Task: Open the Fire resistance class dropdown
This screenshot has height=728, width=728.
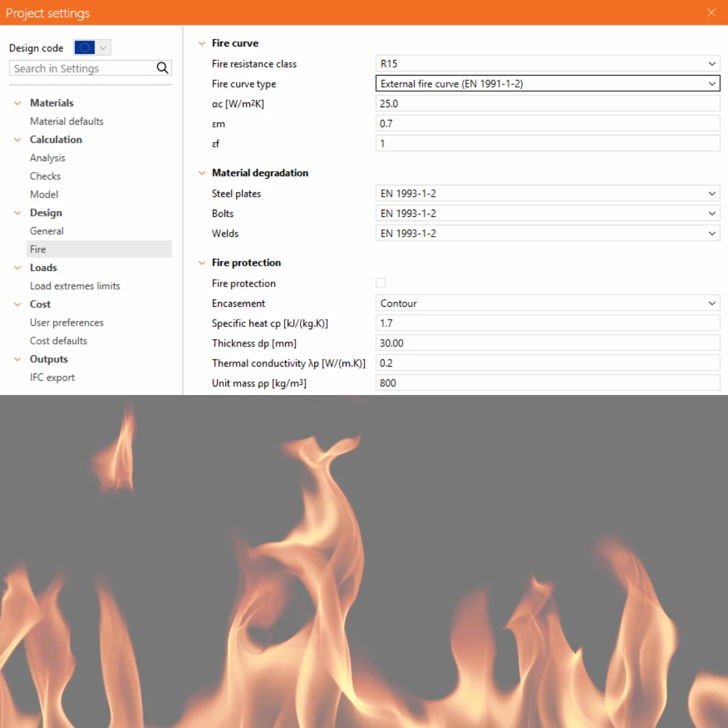Action: click(x=547, y=63)
